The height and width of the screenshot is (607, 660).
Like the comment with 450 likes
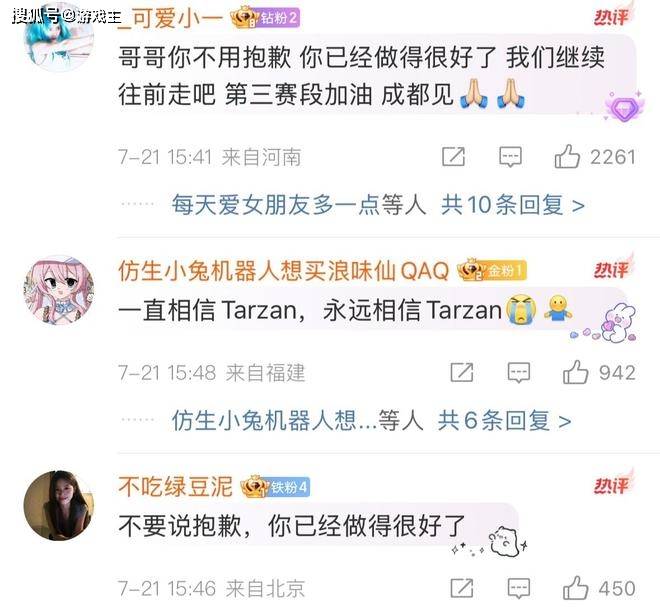pos(575,587)
